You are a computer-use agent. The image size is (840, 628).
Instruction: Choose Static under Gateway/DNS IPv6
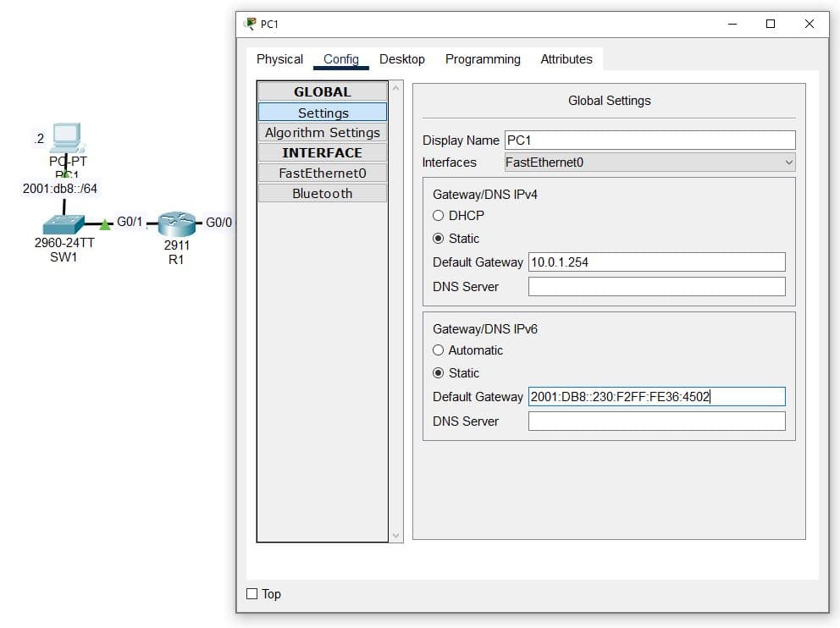click(x=439, y=373)
